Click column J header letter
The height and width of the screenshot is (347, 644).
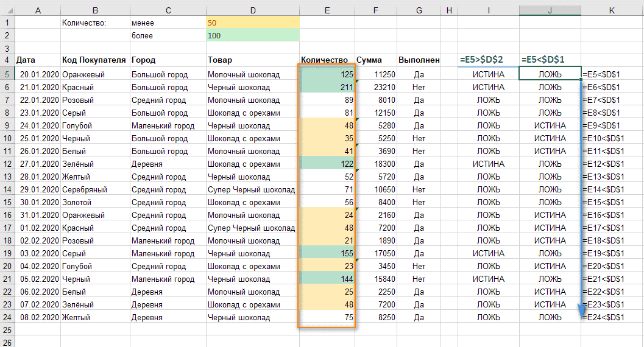pos(550,10)
